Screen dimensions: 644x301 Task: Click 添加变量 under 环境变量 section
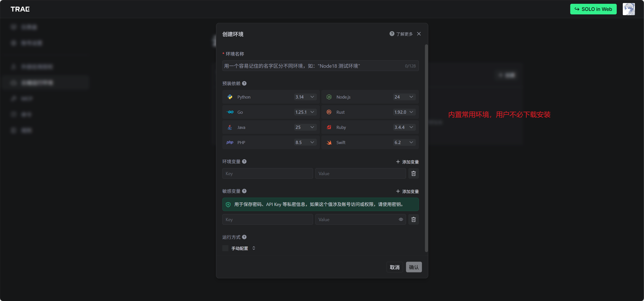tap(407, 162)
